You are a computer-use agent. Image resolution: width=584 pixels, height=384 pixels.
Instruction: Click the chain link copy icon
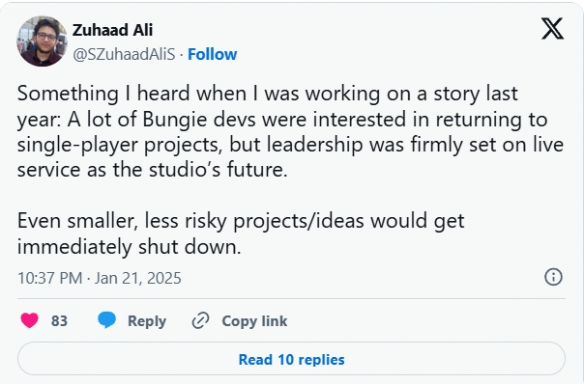click(200, 321)
